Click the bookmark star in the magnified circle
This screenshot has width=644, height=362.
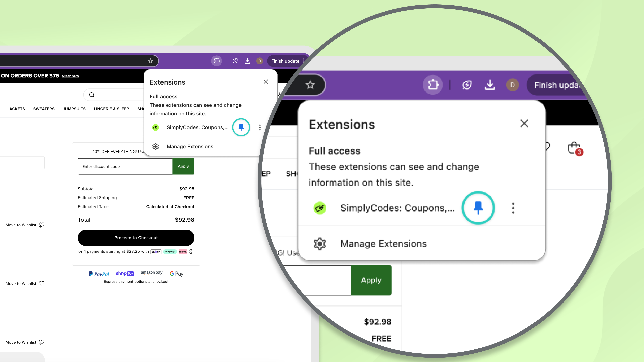(310, 85)
